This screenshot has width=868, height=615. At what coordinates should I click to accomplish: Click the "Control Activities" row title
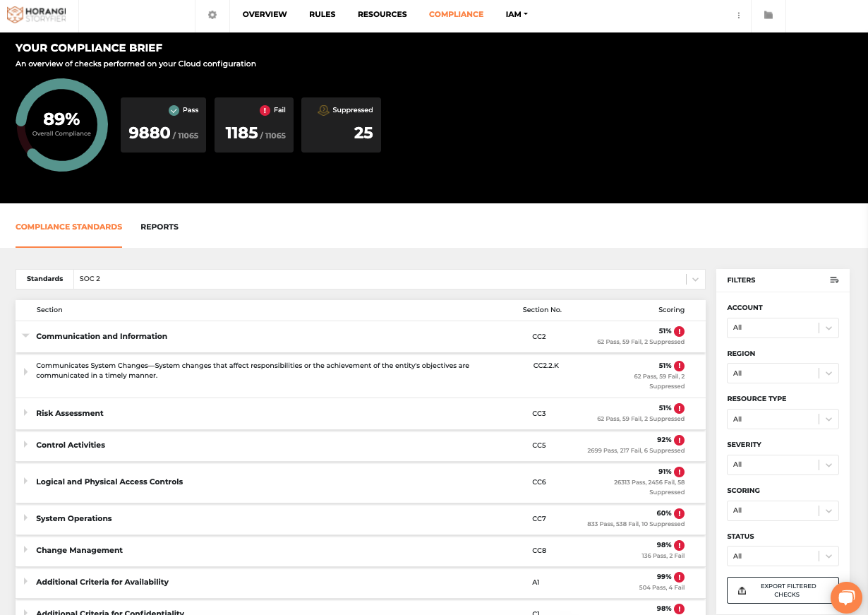pyautogui.click(x=71, y=445)
